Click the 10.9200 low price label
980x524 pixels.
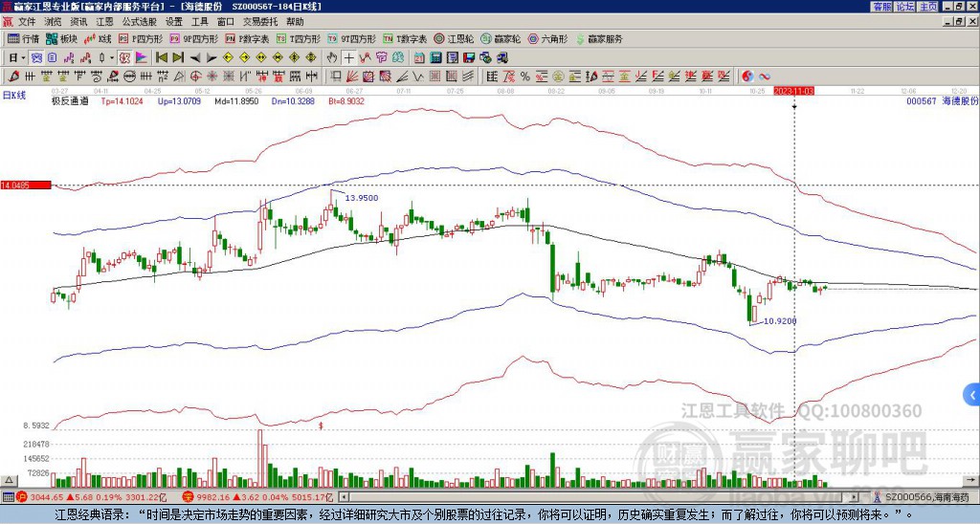coord(780,321)
